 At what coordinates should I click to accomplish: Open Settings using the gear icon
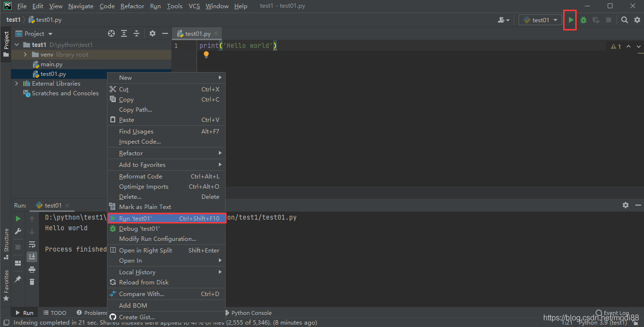click(638, 21)
